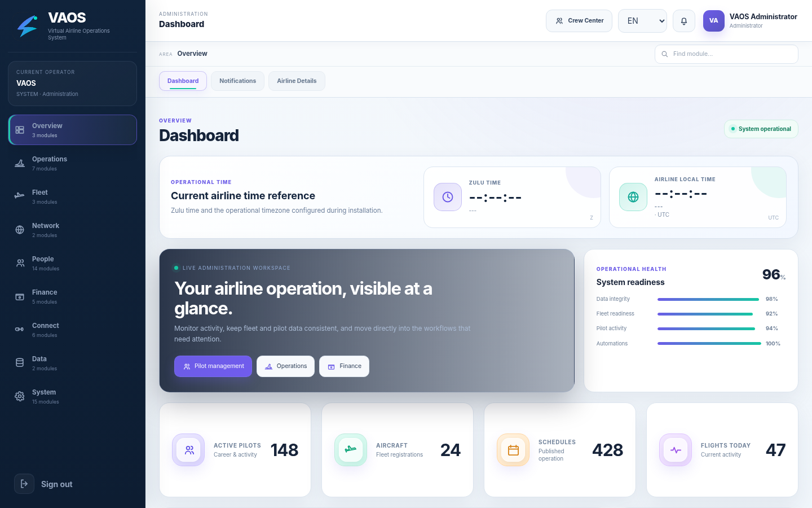Screen dimensions: 812x508
Task: Open the People menu with 14 modules
Action: (73, 263)
